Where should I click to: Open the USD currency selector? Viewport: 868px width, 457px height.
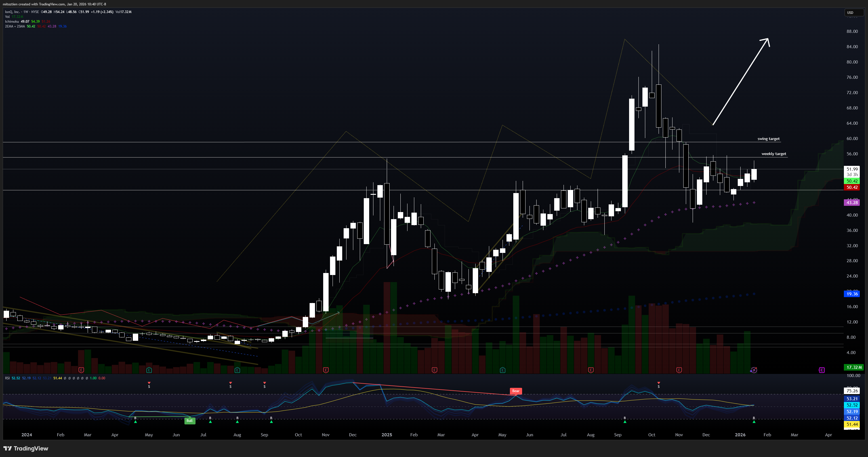click(854, 12)
